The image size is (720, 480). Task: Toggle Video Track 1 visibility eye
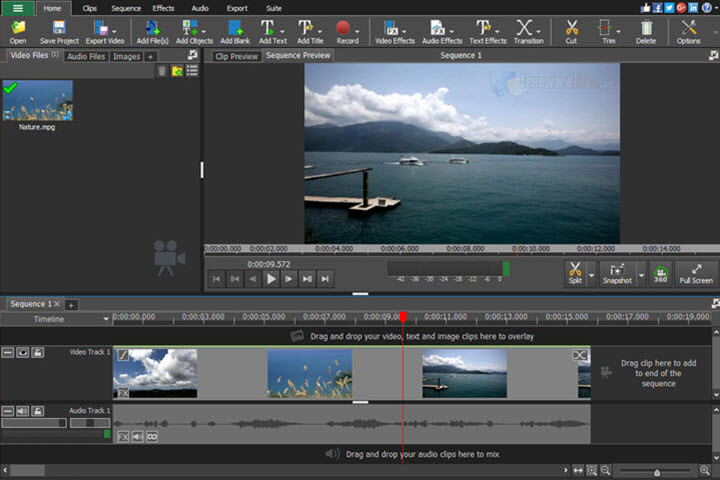click(x=22, y=352)
